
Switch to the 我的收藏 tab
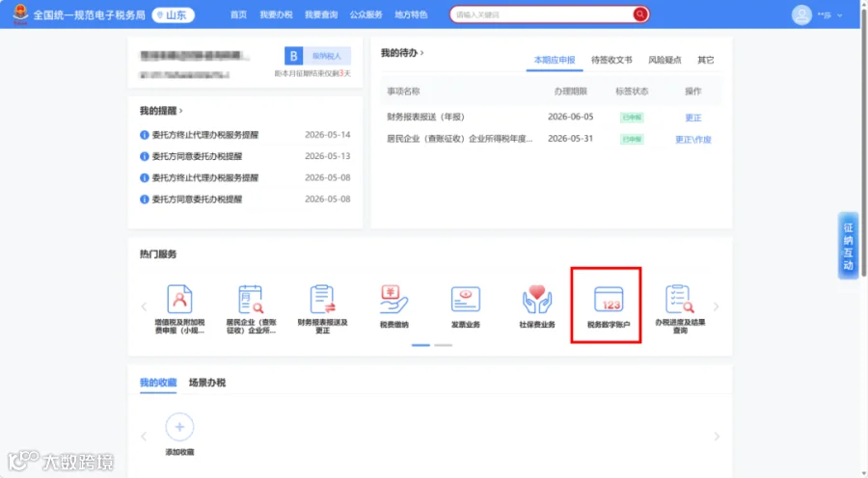tap(158, 383)
